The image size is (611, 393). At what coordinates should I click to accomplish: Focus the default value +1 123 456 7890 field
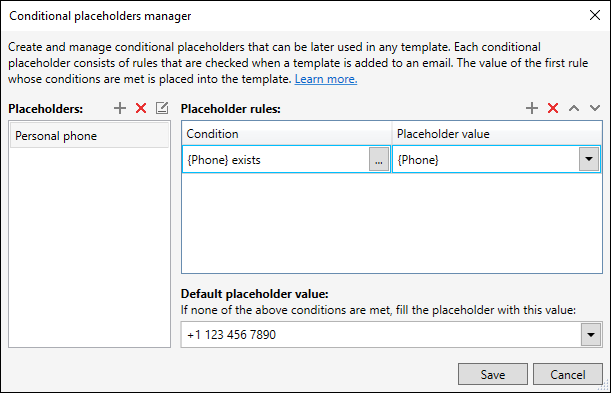click(381, 335)
